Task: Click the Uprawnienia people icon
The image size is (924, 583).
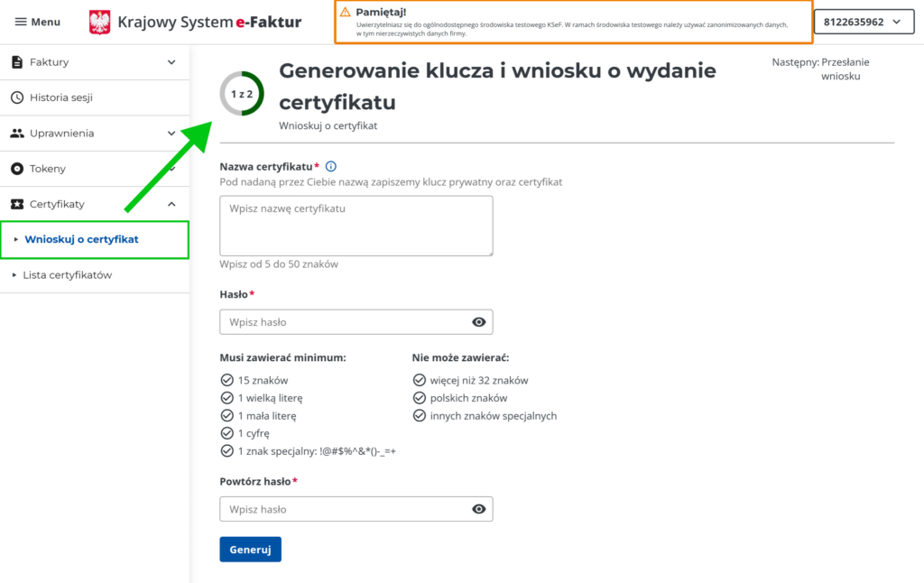Action: 16,134
